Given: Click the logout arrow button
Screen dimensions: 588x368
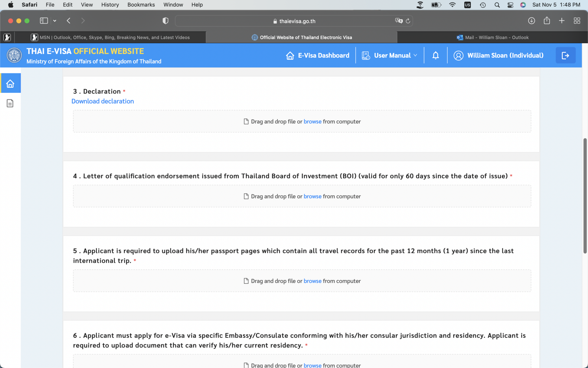Looking at the screenshot, I should [565, 55].
